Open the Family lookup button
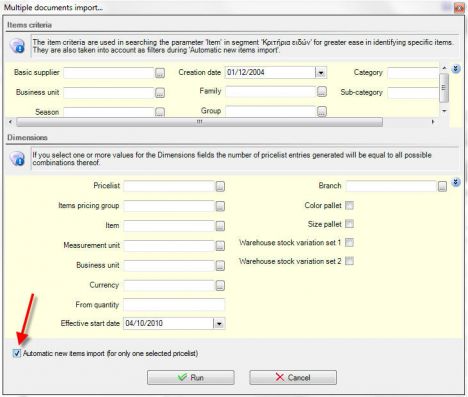Screen dimensions: 468x397 point(322,91)
